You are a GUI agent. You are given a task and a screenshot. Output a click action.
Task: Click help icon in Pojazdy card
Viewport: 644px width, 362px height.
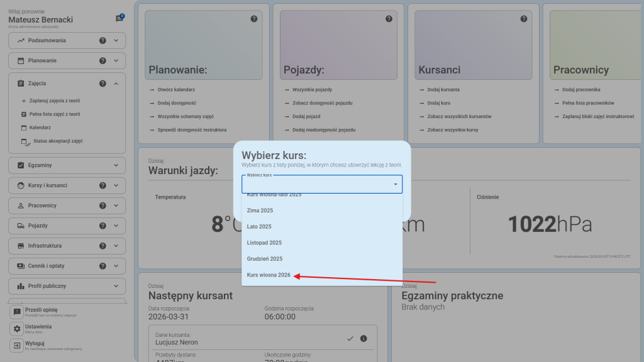tap(389, 19)
